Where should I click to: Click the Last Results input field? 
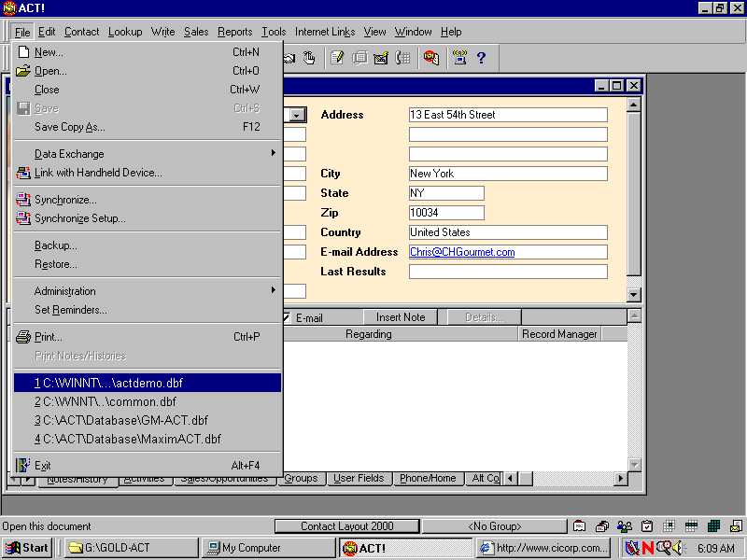coord(508,272)
